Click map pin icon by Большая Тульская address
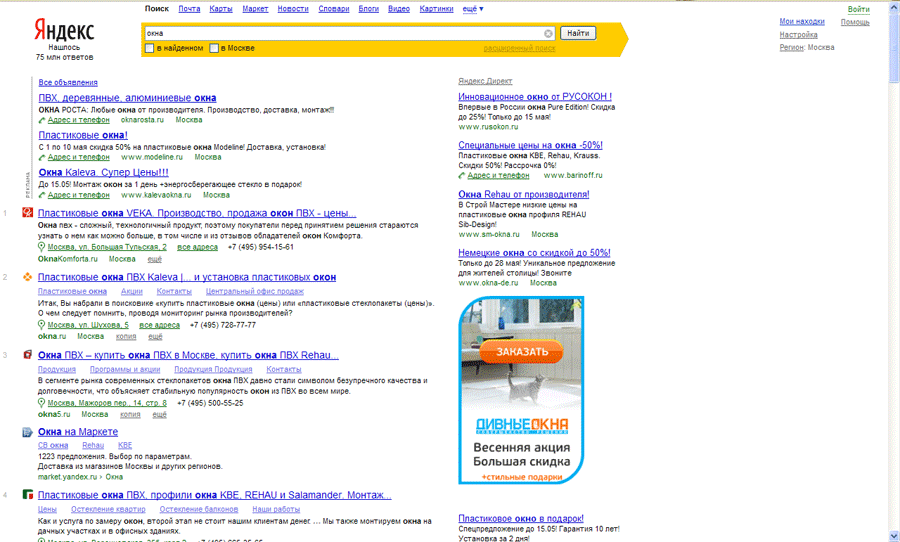 coord(41,247)
